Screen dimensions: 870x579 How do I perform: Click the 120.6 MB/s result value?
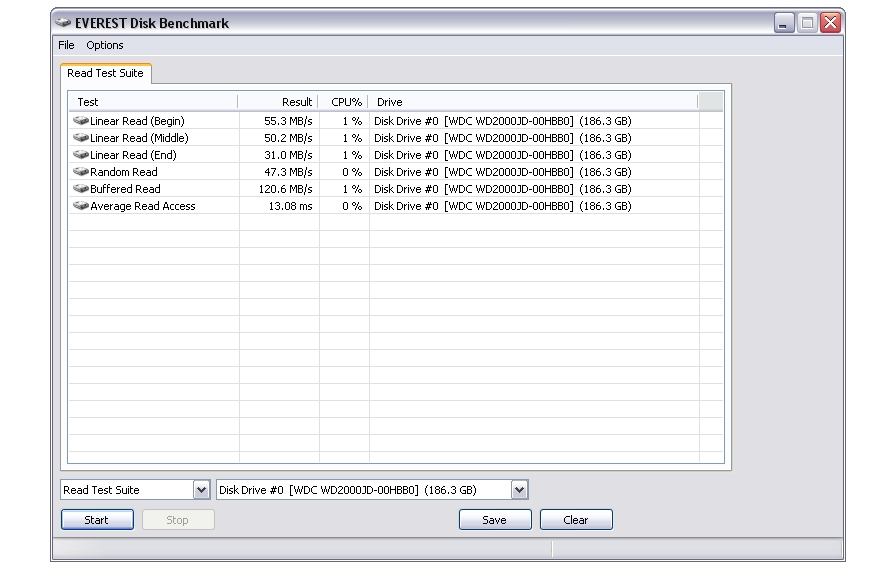click(x=285, y=189)
